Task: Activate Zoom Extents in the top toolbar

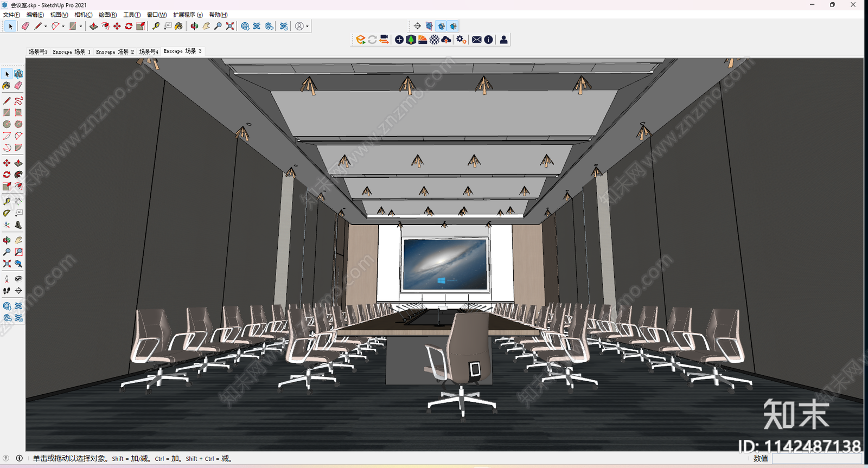Action: (x=230, y=26)
